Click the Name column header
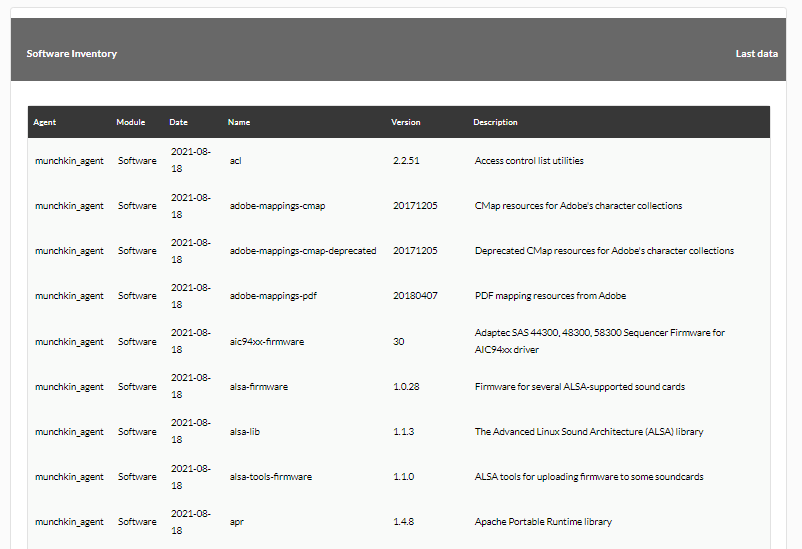 [239, 122]
